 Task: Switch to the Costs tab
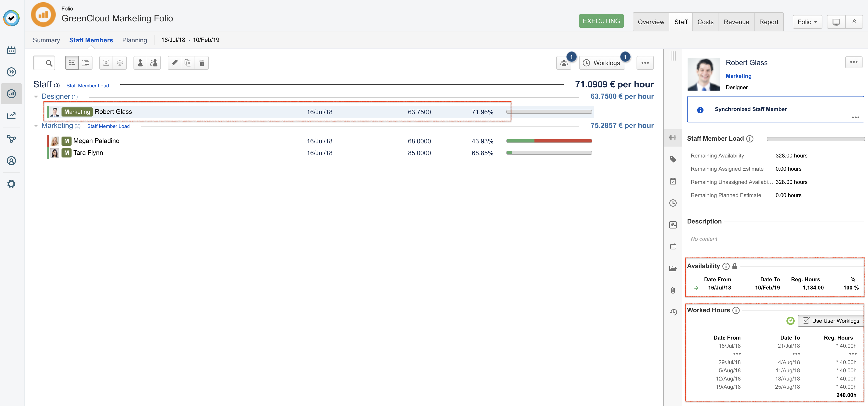point(705,22)
